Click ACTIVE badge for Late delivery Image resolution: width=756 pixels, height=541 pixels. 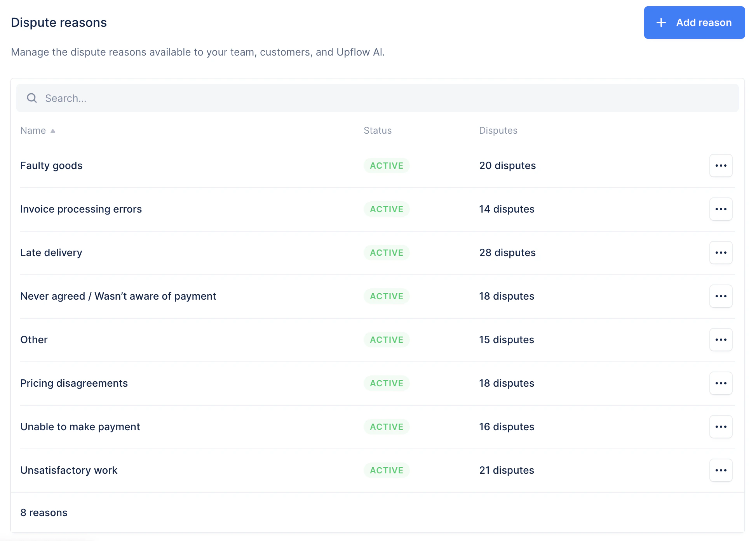coord(387,253)
